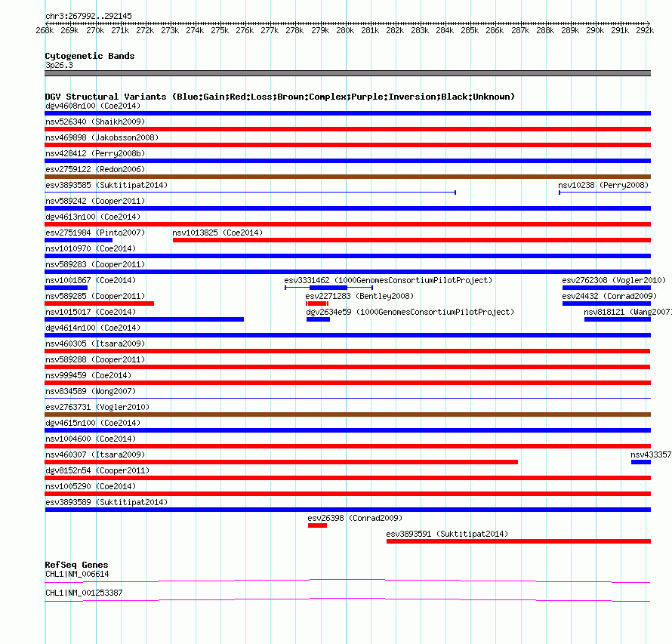
Task: Open the esv2759122 (Redon2006) variant label
Action: point(95,169)
